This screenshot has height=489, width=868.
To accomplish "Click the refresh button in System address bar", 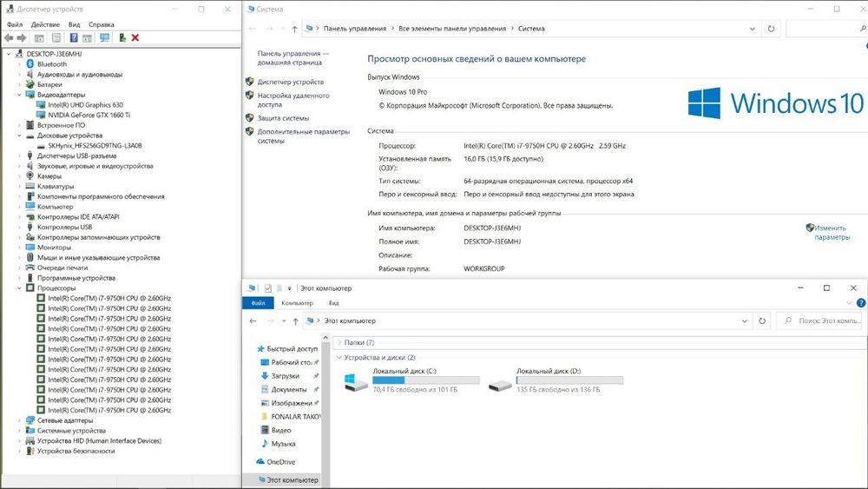I will (771, 29).
